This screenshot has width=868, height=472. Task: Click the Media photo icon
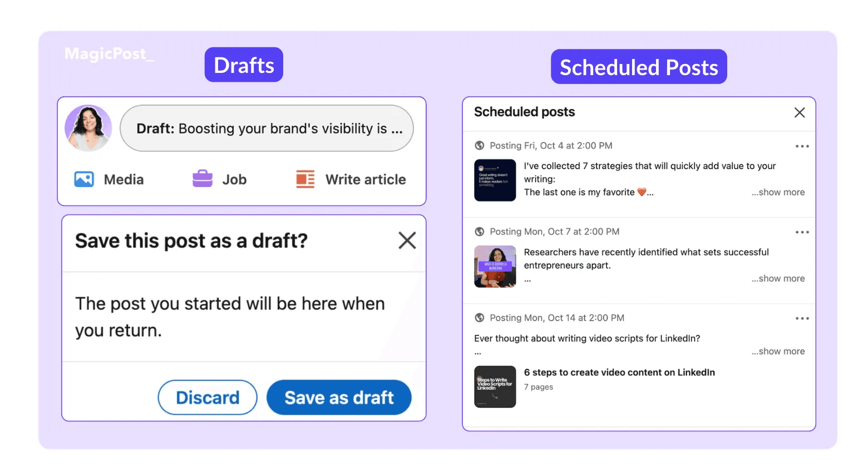(84, 179)
